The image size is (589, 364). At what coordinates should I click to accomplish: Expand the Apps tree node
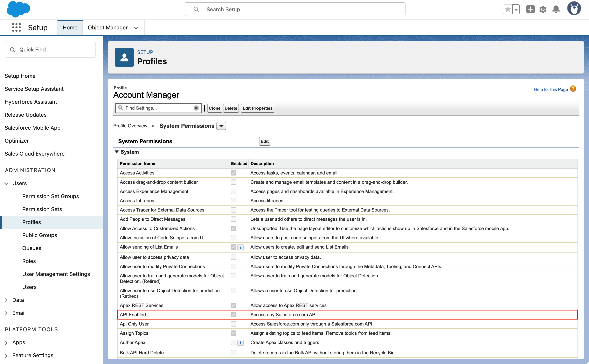point(6,343)
